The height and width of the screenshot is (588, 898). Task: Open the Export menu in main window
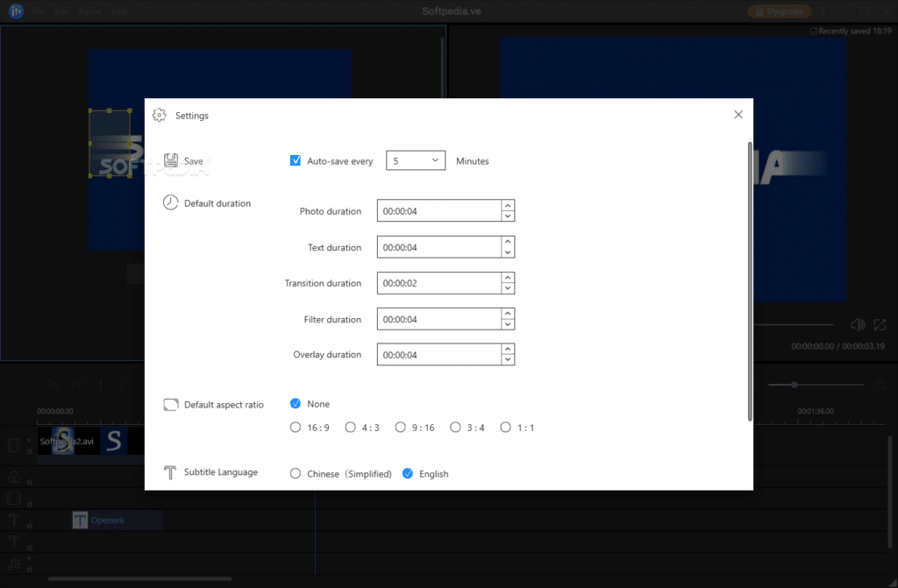click(x=89, y=11)
